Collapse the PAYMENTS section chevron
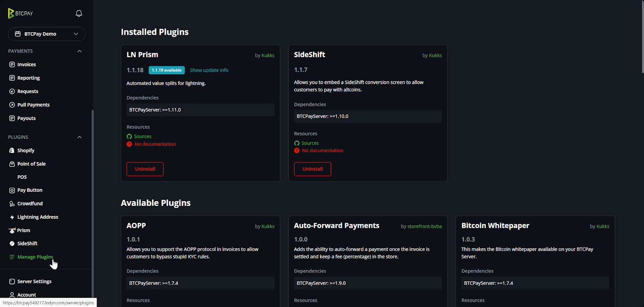Screen dimensions: 644x307 point(79,51)
